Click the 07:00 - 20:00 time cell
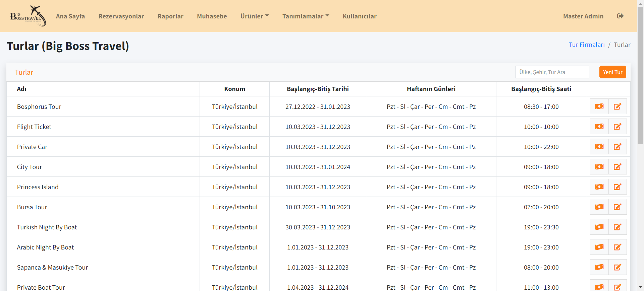644x291 pixels. point(541,207)
